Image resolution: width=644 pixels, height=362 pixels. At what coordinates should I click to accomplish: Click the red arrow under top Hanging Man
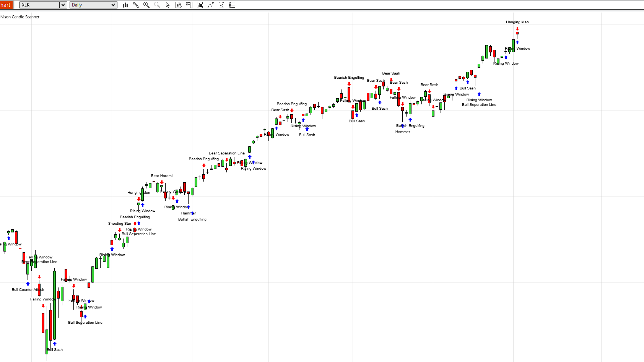[x=517, y=29]
